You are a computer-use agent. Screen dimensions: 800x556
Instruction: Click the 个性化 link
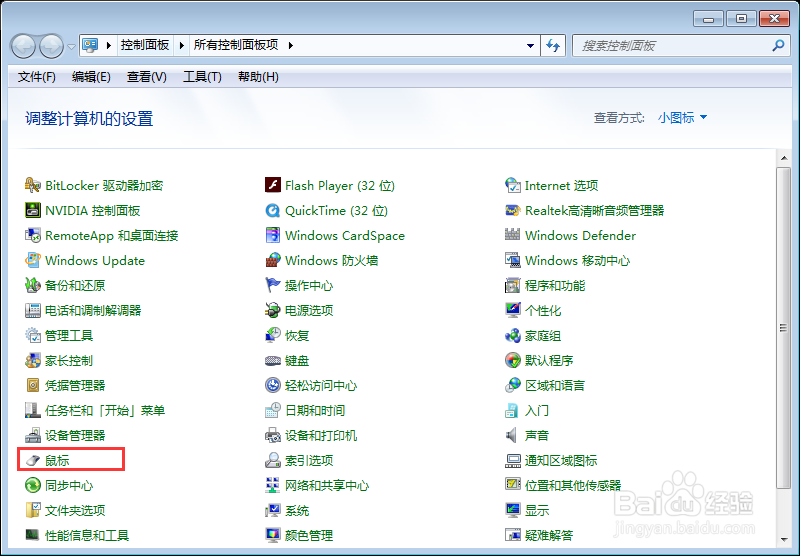[543, 310]
